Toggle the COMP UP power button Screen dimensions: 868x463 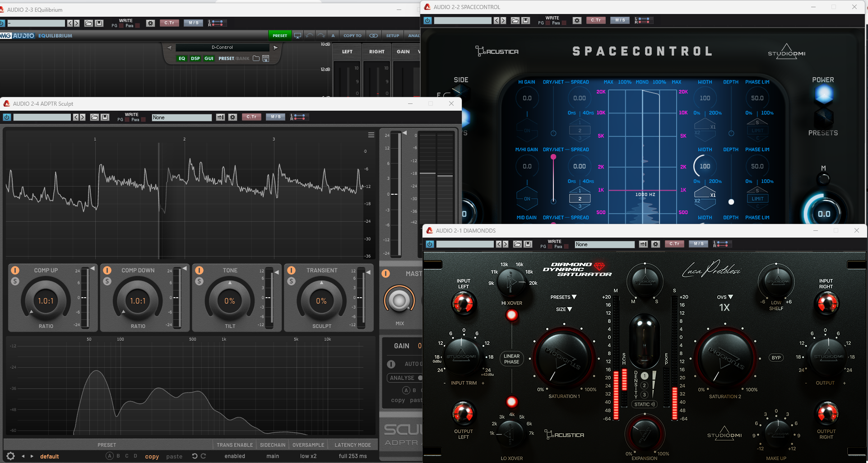(x=15, y=270)
